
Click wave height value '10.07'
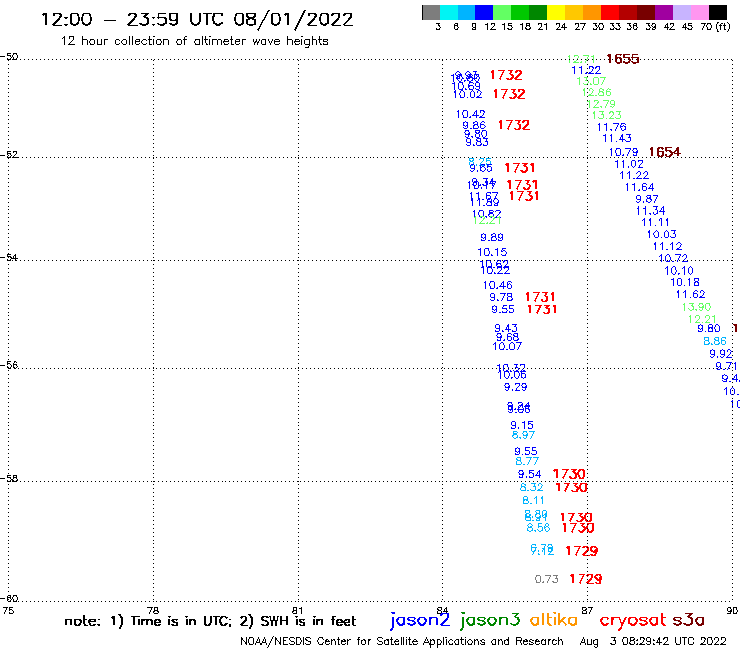pos(507,346)
